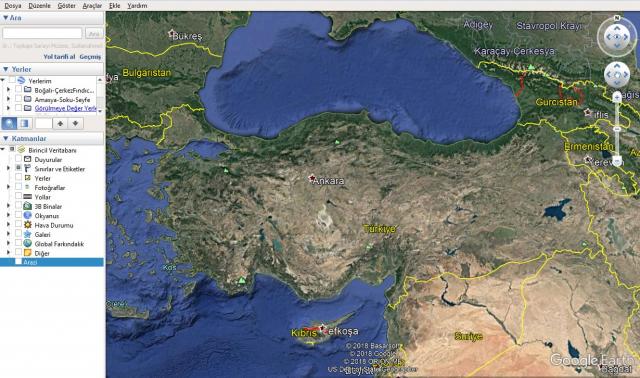Click the Ara search button
Image resolution: width=640 pixels, height=378 pixels.
tap(94, 33)
